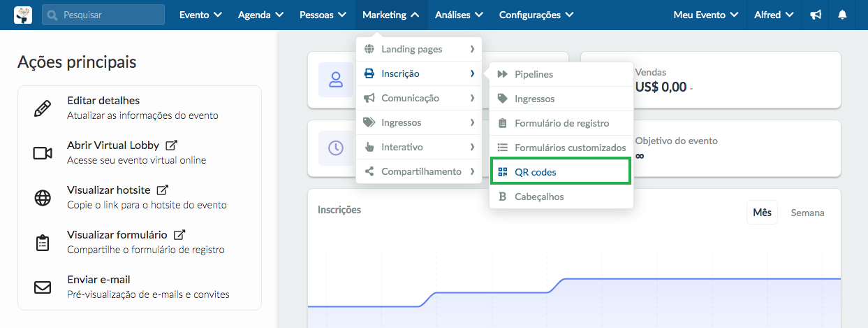868x328 pixels.
Task: Select QR codes menu entry
Action: tap(561, 172)
